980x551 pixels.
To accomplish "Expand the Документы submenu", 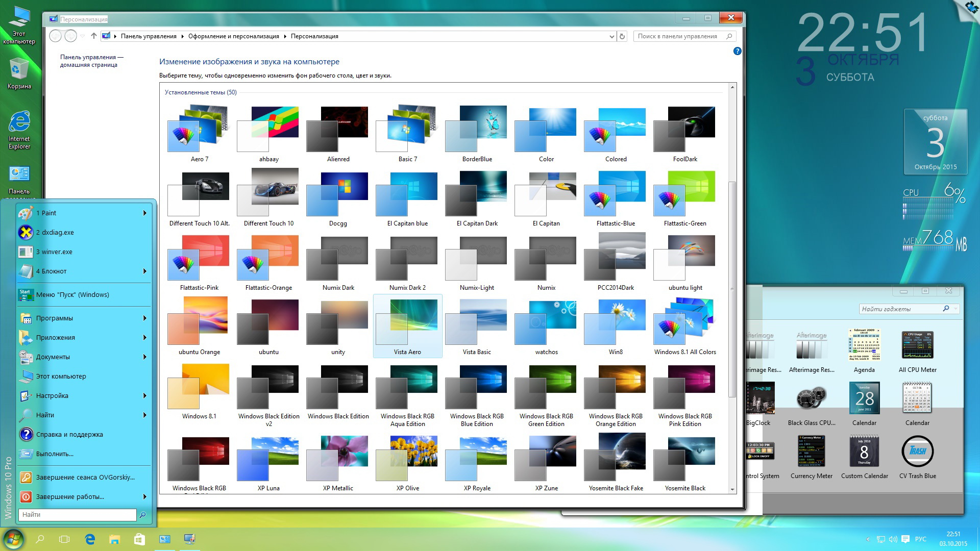I will [144, 357].
